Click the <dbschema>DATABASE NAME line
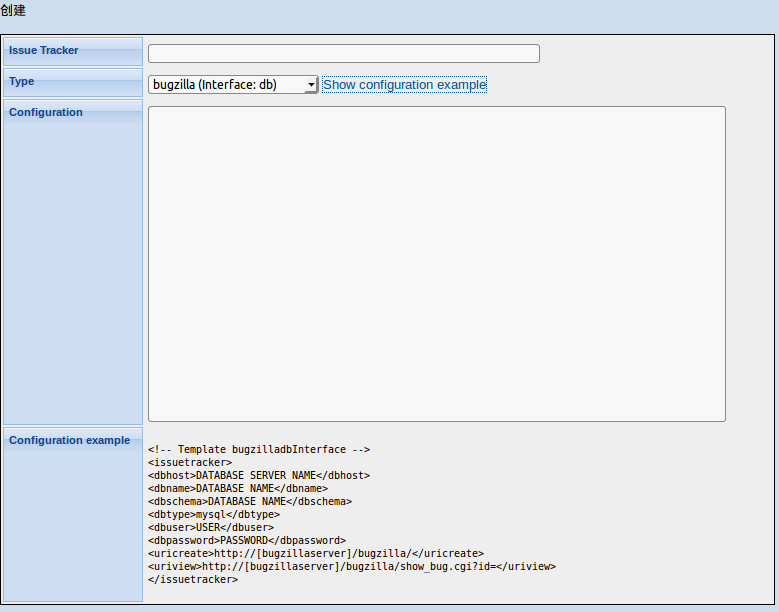 coord(250,501)
